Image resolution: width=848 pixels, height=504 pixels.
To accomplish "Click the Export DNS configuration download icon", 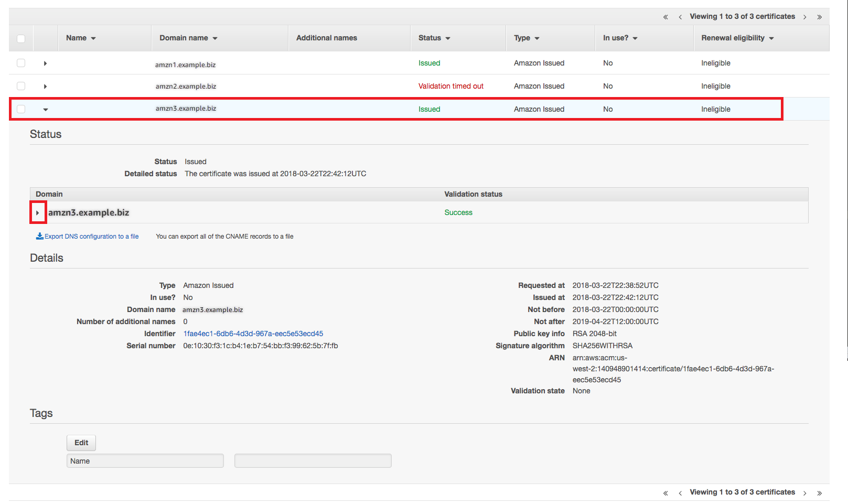I will click(x=40, y=236).
